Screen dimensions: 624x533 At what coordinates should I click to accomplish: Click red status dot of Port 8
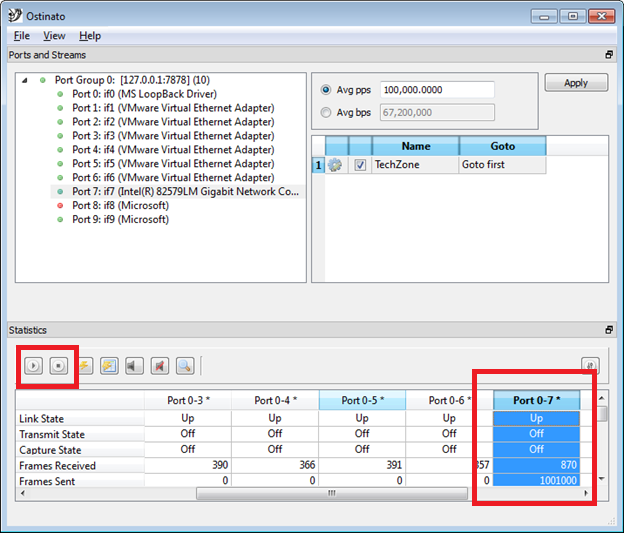pyautogui.click(x=60, y=205)
